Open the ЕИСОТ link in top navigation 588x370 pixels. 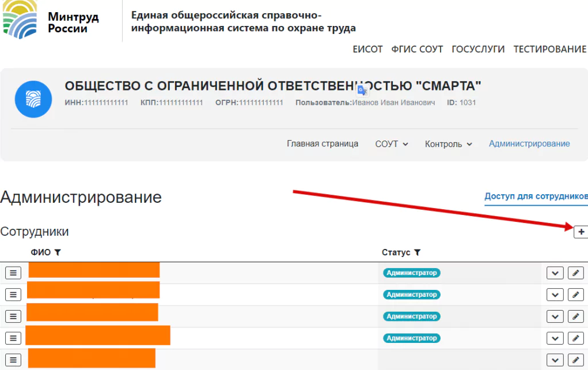tap(368, 50)
